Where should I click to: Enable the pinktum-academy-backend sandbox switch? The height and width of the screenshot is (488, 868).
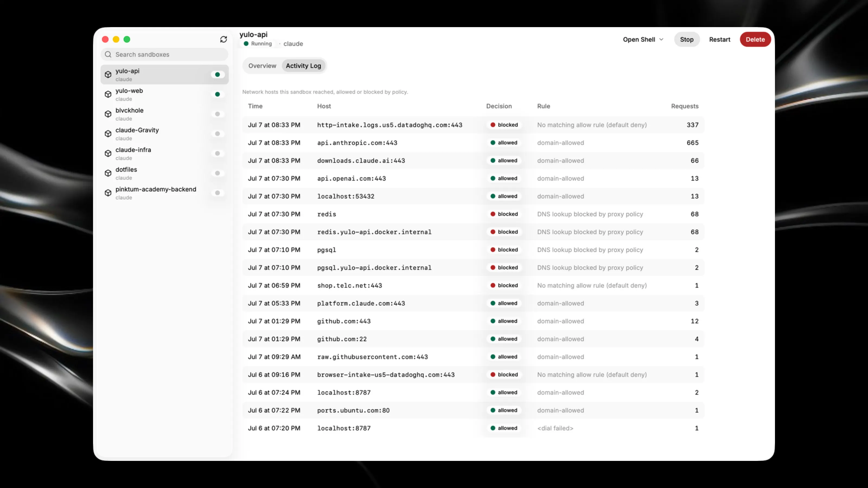point(218,193)
